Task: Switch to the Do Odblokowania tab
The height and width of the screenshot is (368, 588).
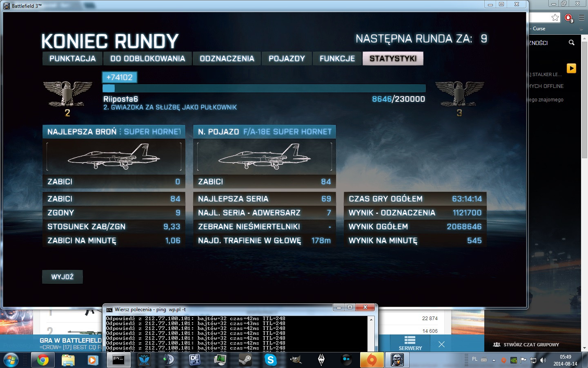Action: click(147, 58)
